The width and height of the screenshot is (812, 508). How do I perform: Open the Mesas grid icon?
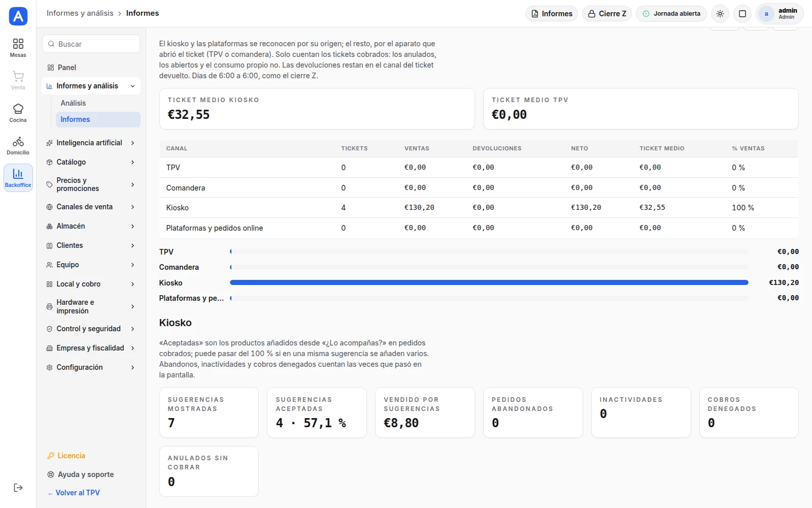[18, 44]
